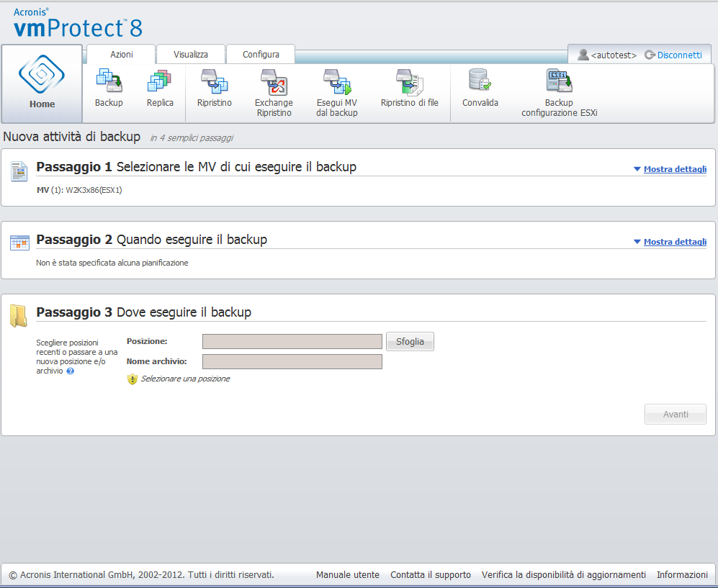Open the Manuale utente link
Screen dimensions: 718x588
[348, 575]
